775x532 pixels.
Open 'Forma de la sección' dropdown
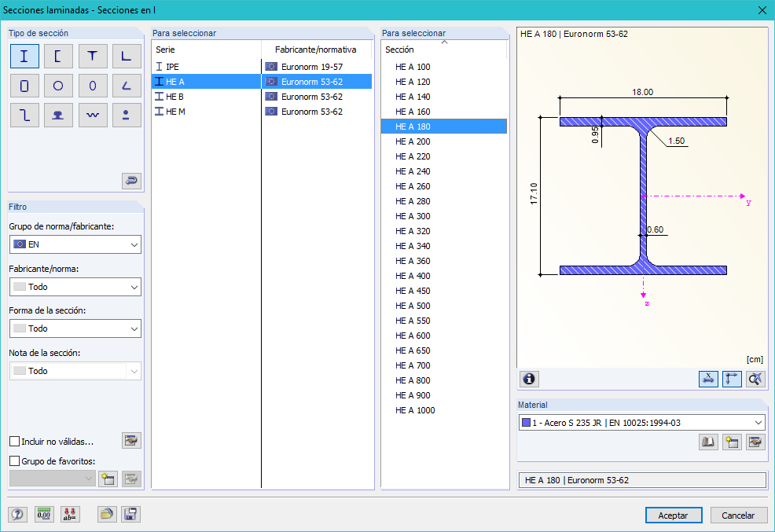click(x=75, y=328)
